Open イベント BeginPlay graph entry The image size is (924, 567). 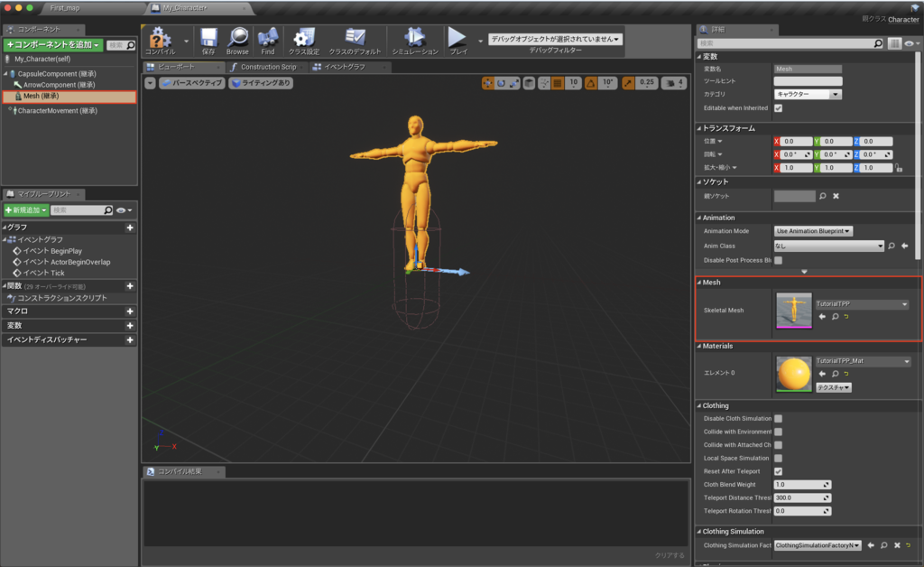pyautogui.click(x=52, y=251)
